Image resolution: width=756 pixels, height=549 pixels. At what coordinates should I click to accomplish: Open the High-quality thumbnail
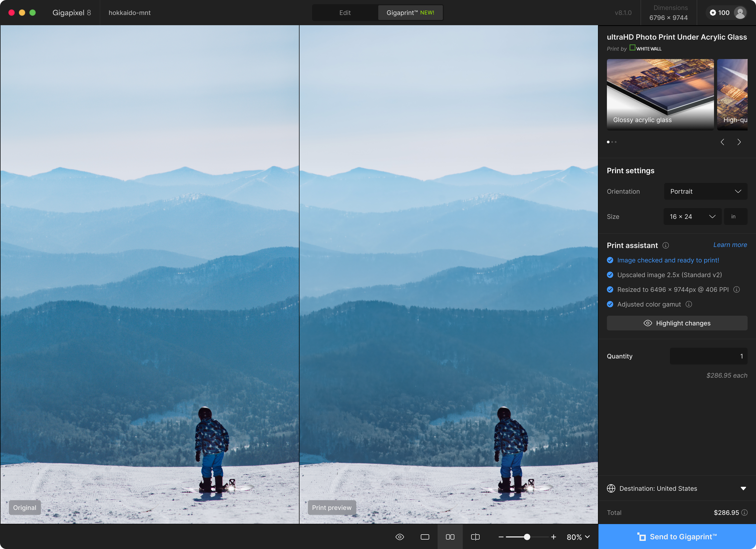[732, 94]
